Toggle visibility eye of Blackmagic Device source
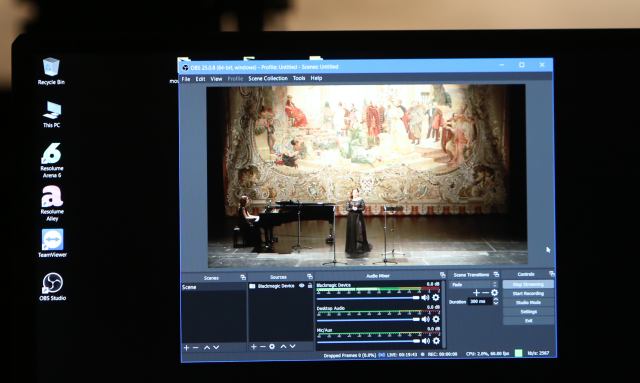The image size is (640, 383). pos(302,286)
